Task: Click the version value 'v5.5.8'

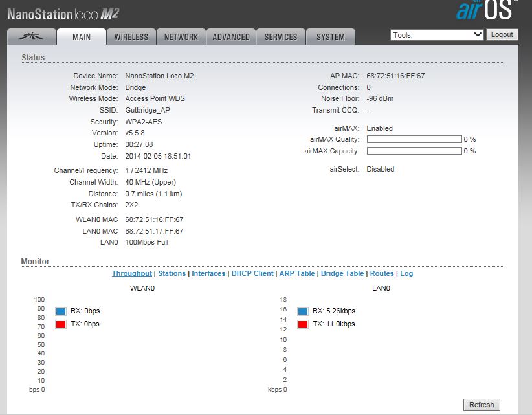Action: (135, 133)
